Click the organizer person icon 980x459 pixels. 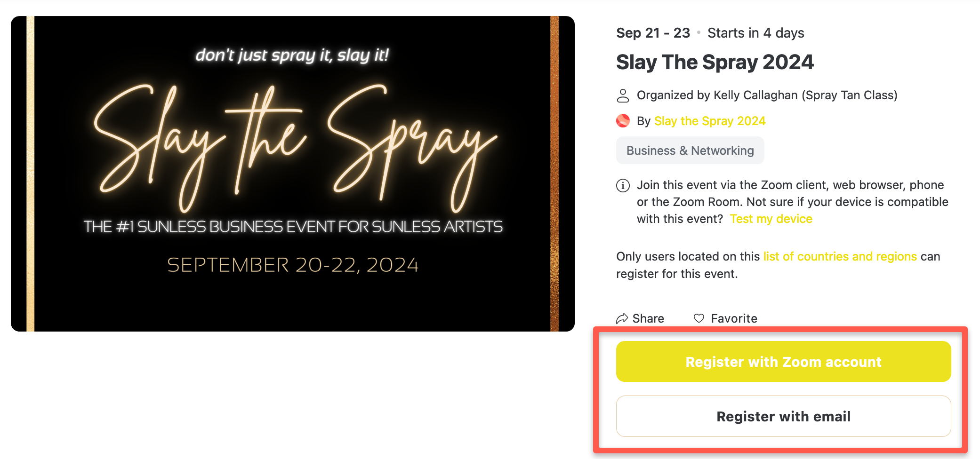tap(623, 95)
